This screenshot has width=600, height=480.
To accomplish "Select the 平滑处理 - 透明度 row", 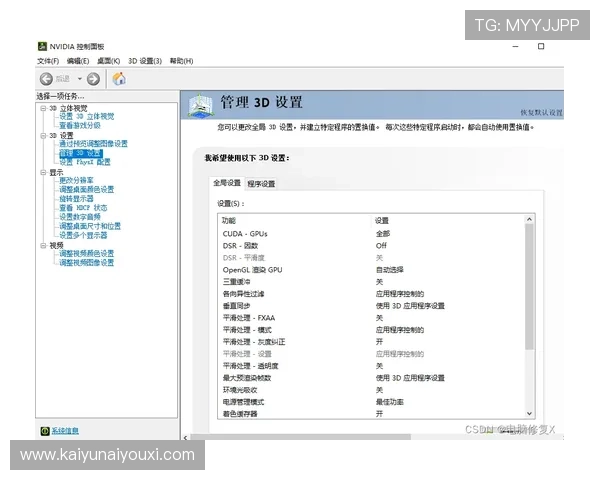I will click(x=371, y=366).
